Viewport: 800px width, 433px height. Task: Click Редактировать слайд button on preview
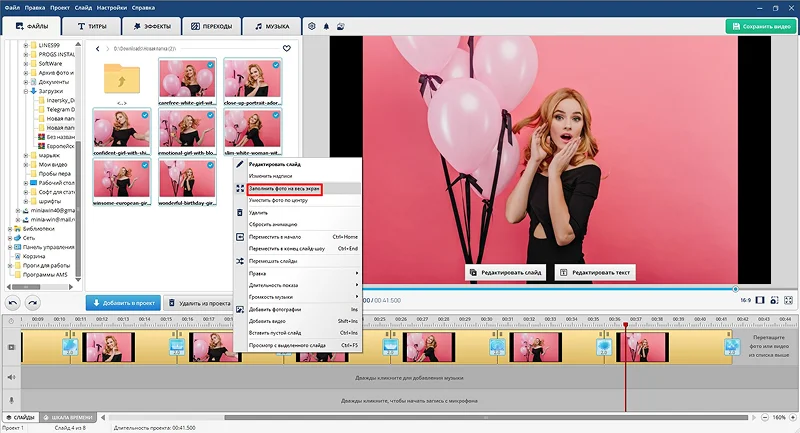pyautogui.click(x=505, y=272)
